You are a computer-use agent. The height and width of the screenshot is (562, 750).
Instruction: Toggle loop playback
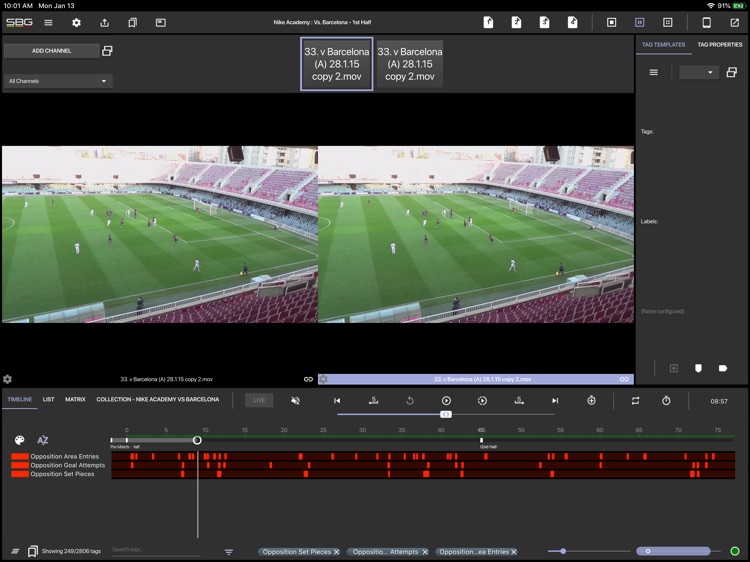tap(635, 401)
